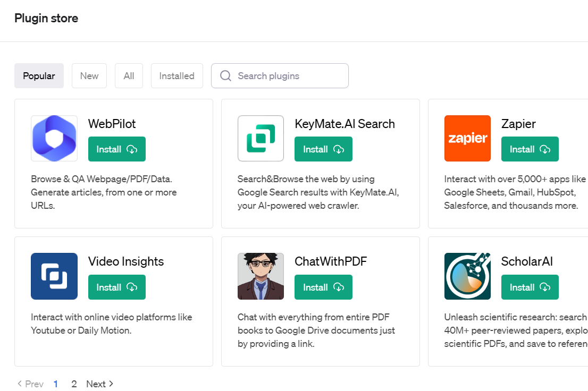588x391 pixels.
Task: Click the Video Insights plugin logo
Action: [54, 276]
